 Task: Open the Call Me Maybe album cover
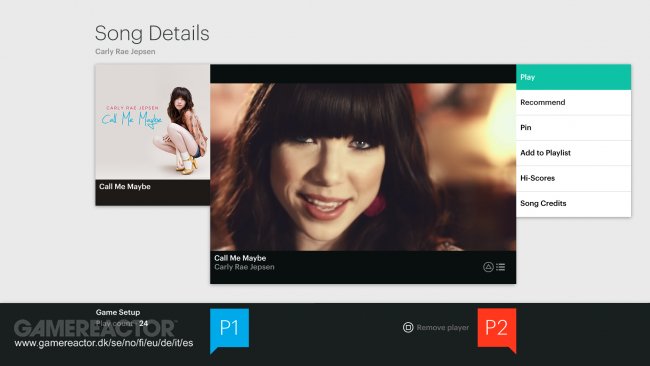tap(153, 122)
